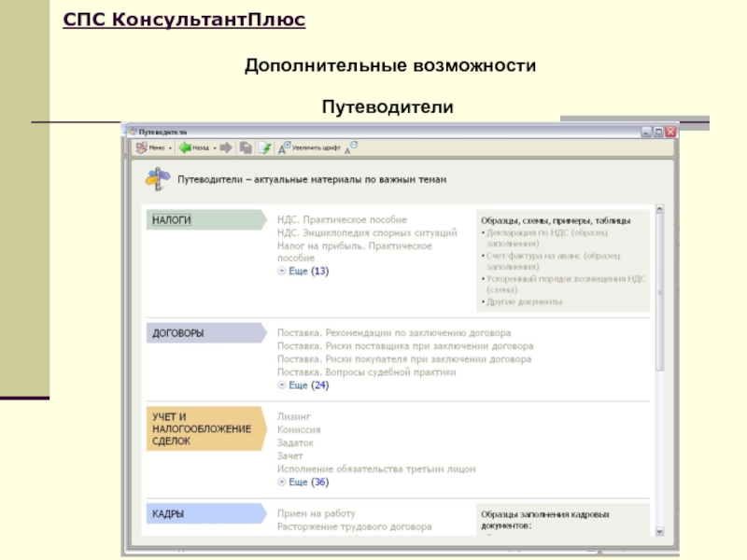The height and width of the screenshot is (560, 747).
Task: Open the Комиссия guide link
Action: click(x=299, y=429)
